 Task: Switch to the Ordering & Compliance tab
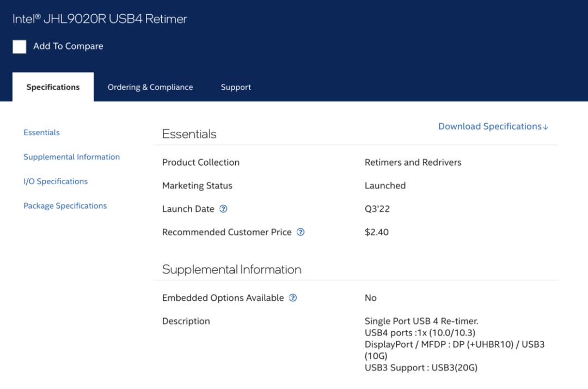150,87
